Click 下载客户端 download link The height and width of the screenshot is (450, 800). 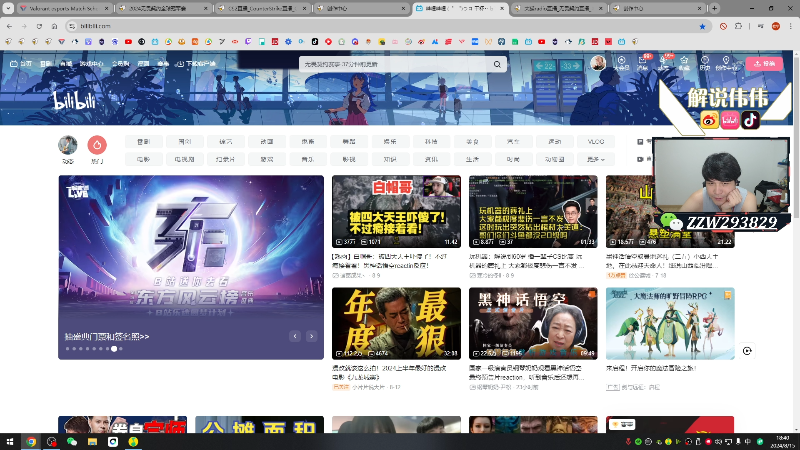pyautogui.click(x=196, y=64)
